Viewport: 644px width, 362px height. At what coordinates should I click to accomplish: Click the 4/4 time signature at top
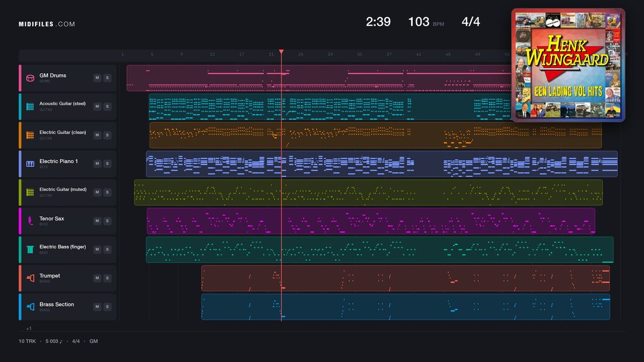tap(471, 22)
